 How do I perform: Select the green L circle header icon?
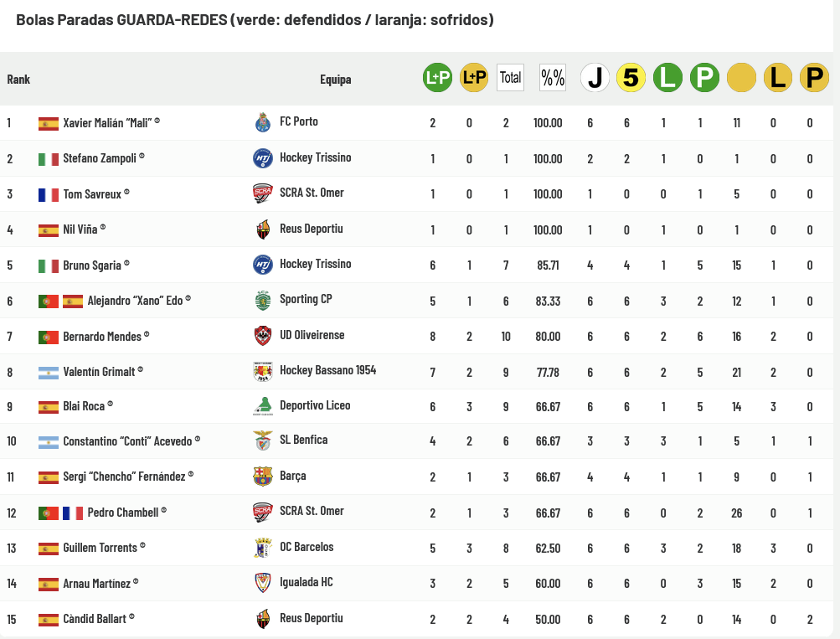pos(667,78)
